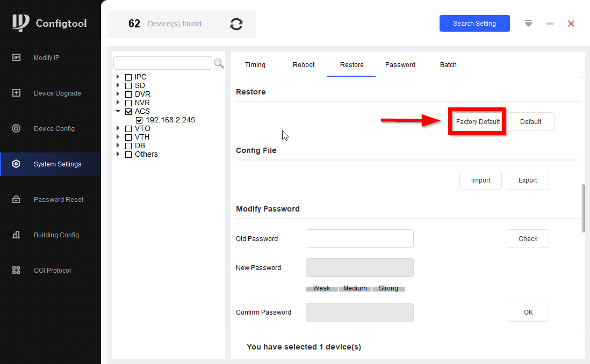Tick the IPC device group checkbox

pos(128,77)
